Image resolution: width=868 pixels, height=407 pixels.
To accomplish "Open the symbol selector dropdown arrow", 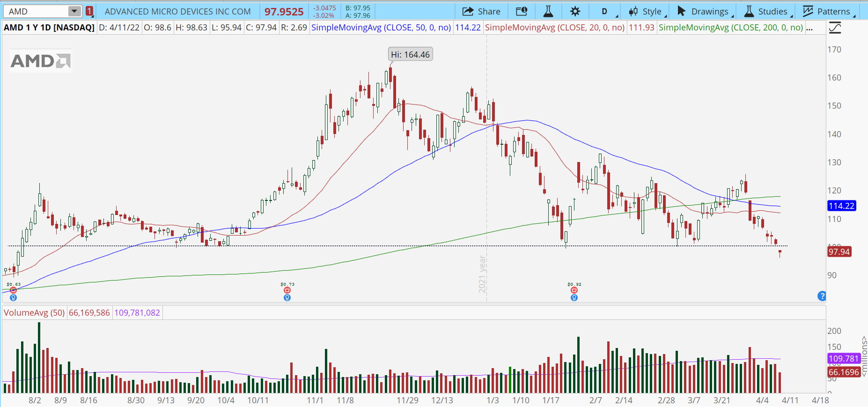I will coord(74,11).
